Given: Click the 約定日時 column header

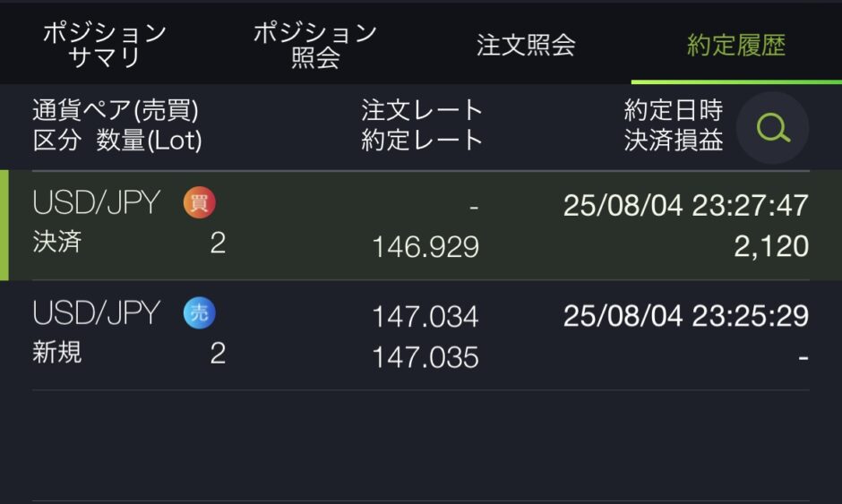Looking at the screenshot, I should (674, 110).
